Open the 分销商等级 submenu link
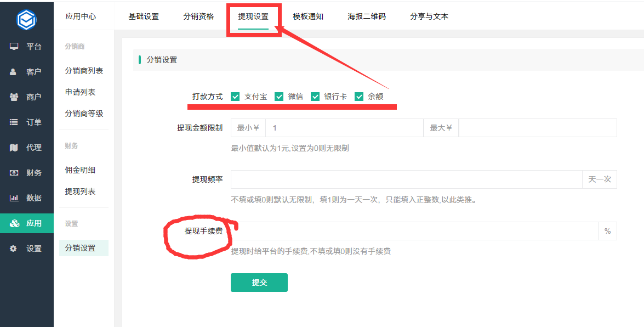The image size is (644, 327). (x=84, y=114)
